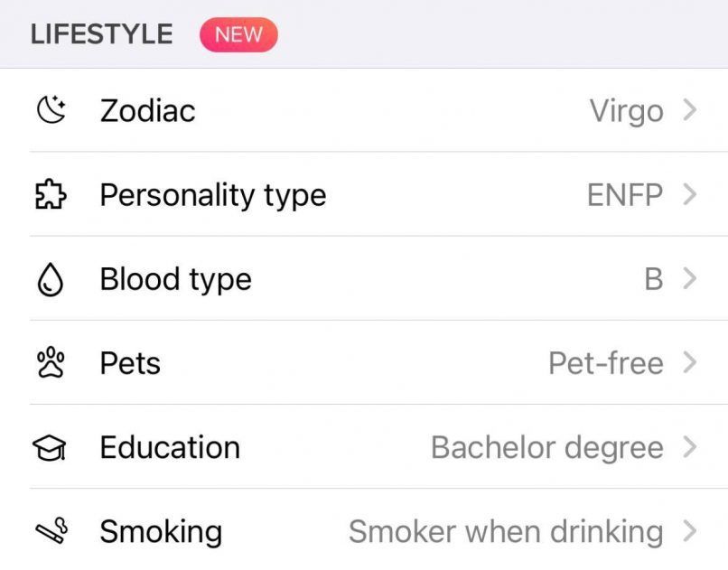Image resolution: width=728 pixels, height=570 pixels.
Task: Open the Blood type selector
Action: [x=691, y=278]
